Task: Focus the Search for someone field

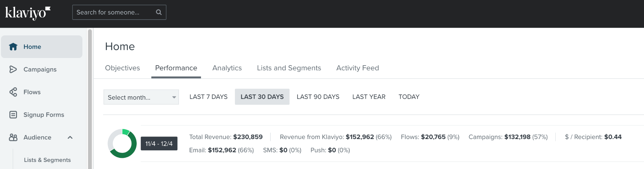Action: [119, 12]
